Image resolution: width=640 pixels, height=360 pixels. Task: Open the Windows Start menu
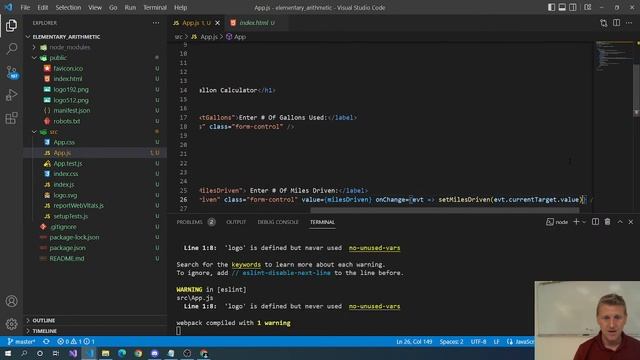pos(8,353)
